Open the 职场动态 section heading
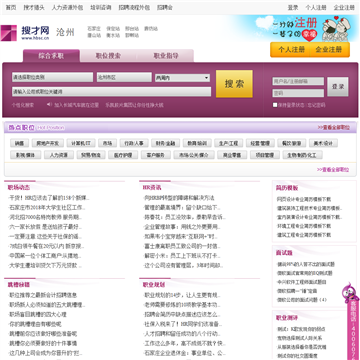This screenshot has width=360, height=360. point(19,188)
